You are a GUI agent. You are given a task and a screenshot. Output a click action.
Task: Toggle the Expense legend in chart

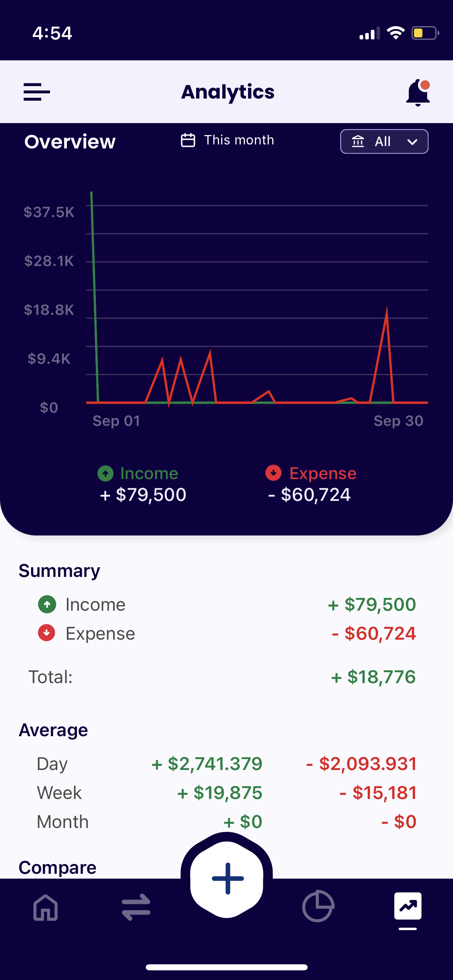click(x=311, y=474)
